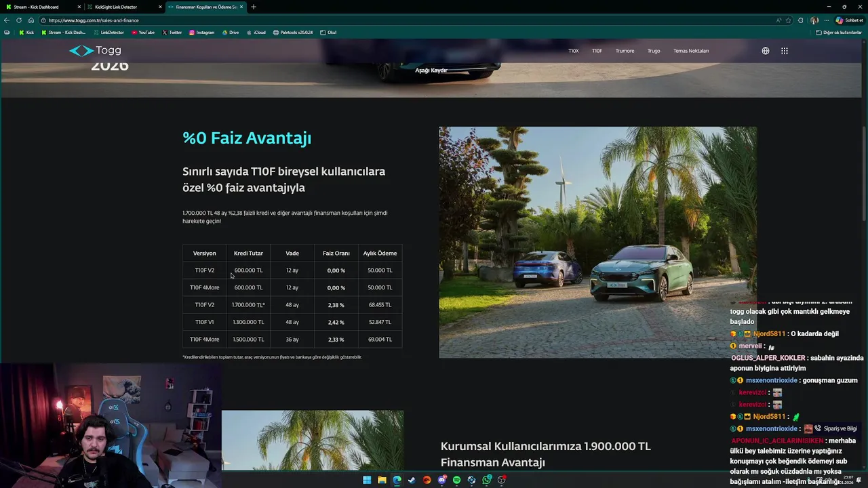This screenshot has width=868, height=488.
Task: Click the Aylık Ödeme column header
Action: coord(380,253)
